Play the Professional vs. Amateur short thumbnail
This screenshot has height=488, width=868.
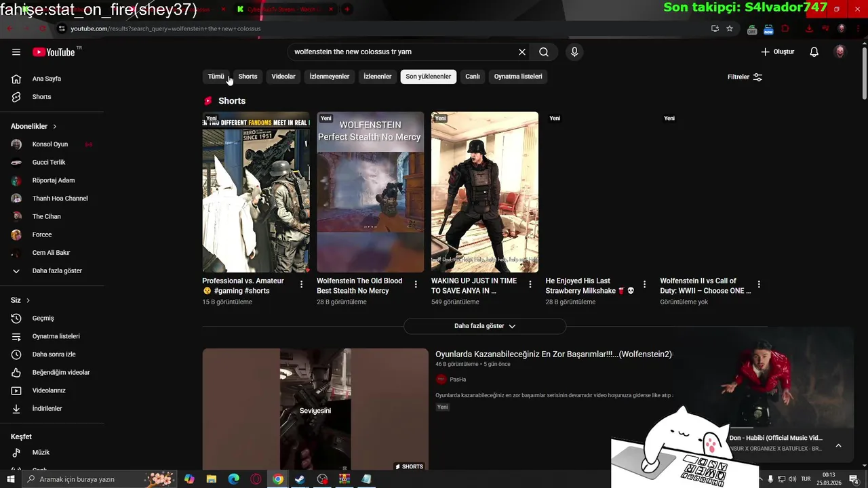[x=256, y=192]
